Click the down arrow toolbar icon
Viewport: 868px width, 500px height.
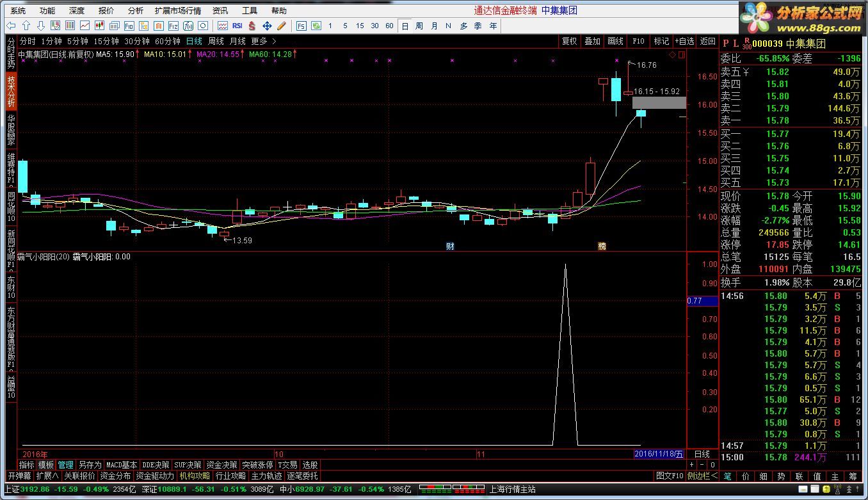point(40,26)
